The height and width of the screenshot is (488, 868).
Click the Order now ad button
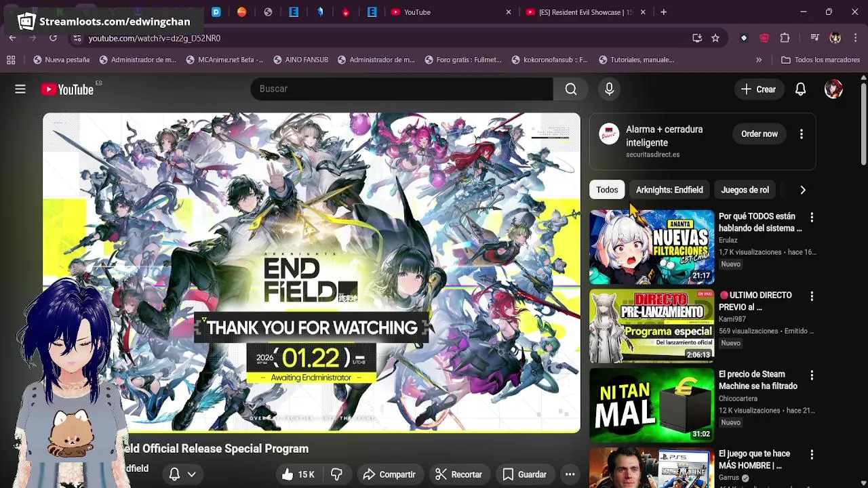[759, 134]
